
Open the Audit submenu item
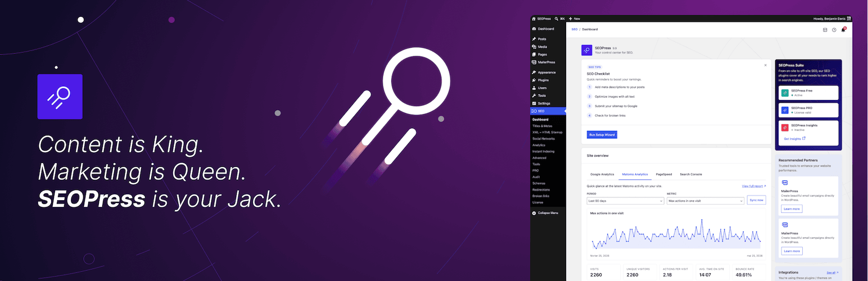536,176
